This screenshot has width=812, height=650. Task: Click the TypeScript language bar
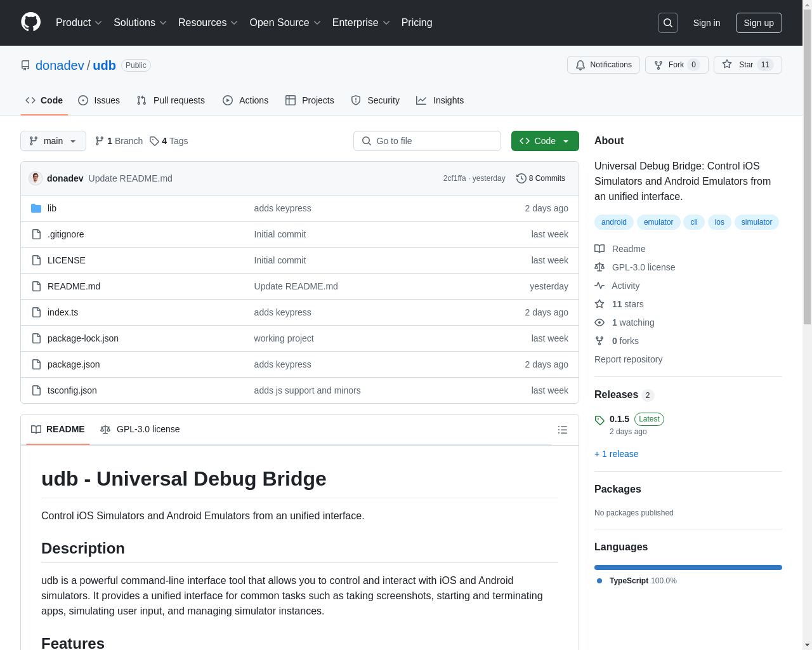[x=688, y=567]
